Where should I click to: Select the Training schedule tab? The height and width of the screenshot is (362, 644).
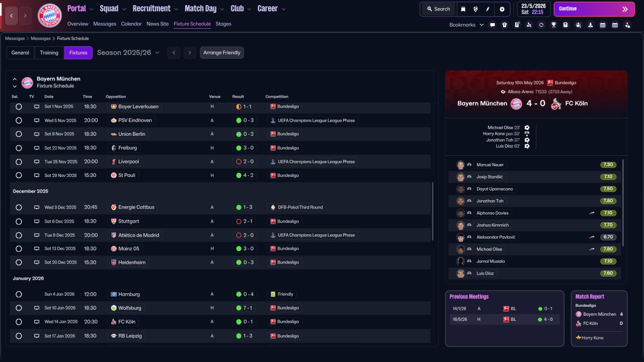(49, 53)
